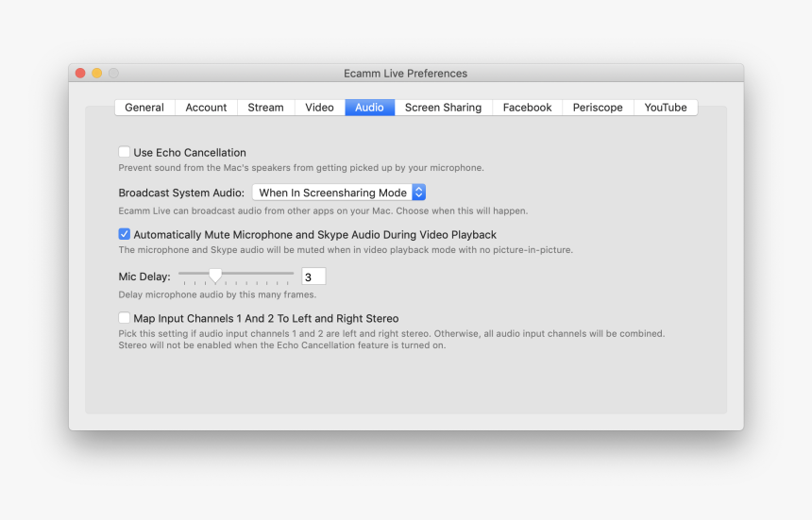
Task: Select the Periscope tab
Action: 598,108
